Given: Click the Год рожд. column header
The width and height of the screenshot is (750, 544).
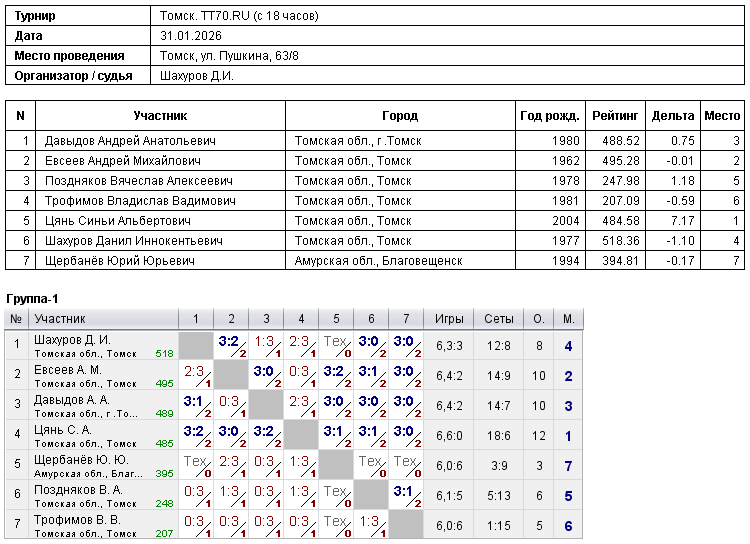Looking at the screenshot, I should point(550,116).
